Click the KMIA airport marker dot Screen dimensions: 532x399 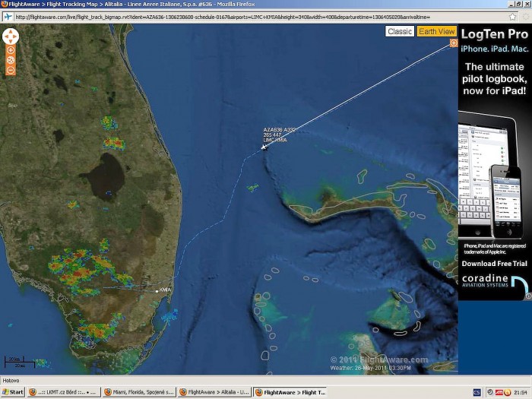pyautogui.click(x=157, y=291)
